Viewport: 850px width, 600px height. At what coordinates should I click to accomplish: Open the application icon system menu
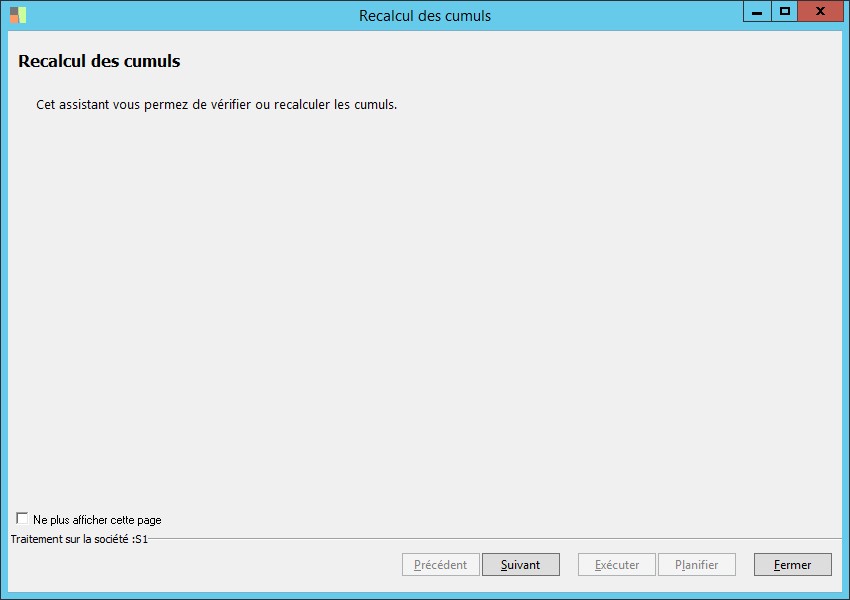click(x=18, y=15)
